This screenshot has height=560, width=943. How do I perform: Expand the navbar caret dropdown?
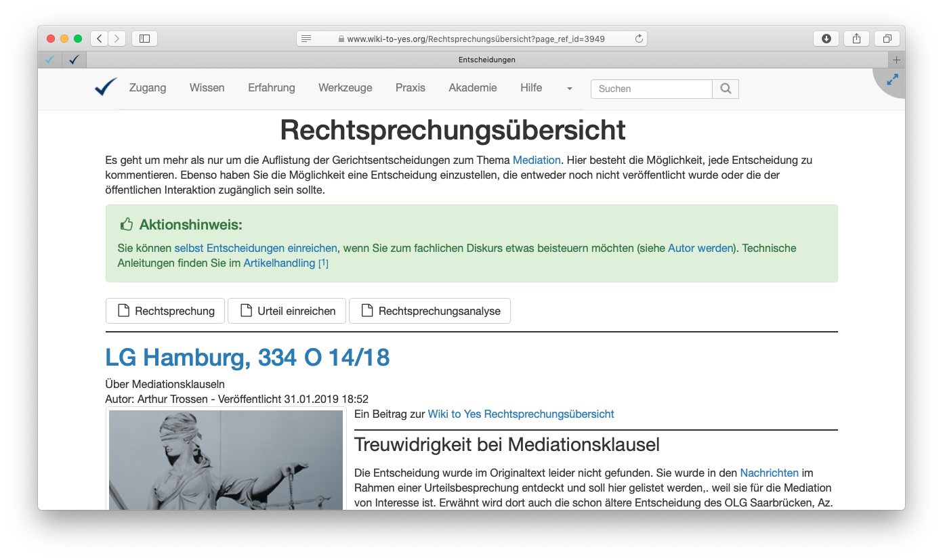point(569,89)
